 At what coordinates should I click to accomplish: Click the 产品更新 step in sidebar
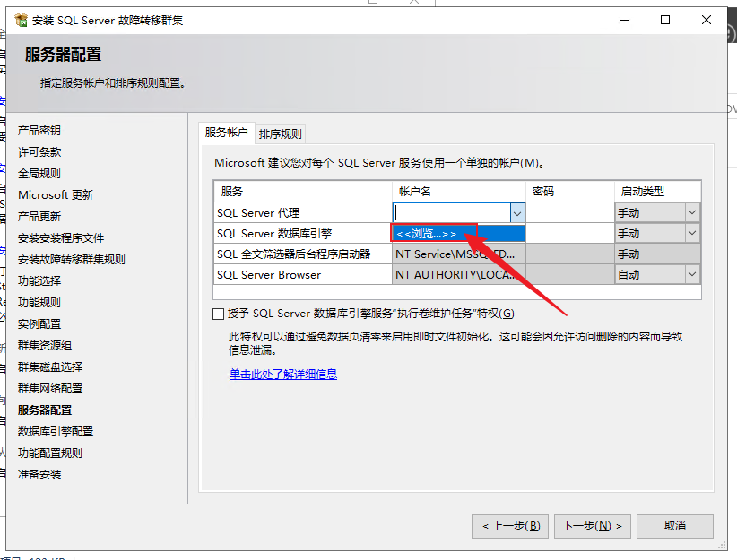39,217
